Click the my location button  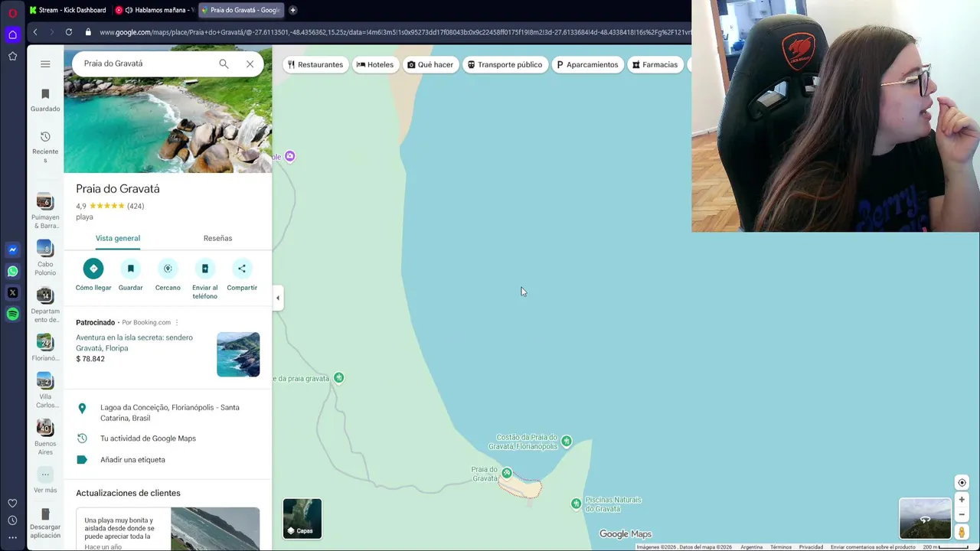(x=962, y=482)
